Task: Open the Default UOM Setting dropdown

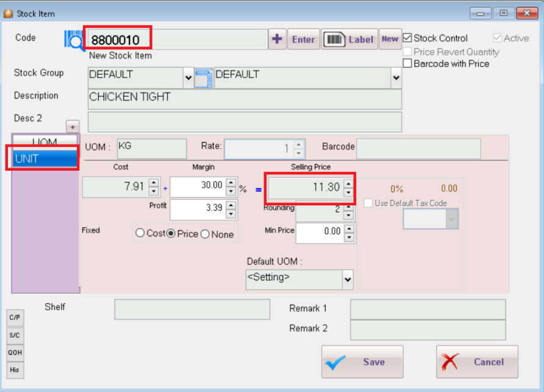Action: tap(348, 280)
